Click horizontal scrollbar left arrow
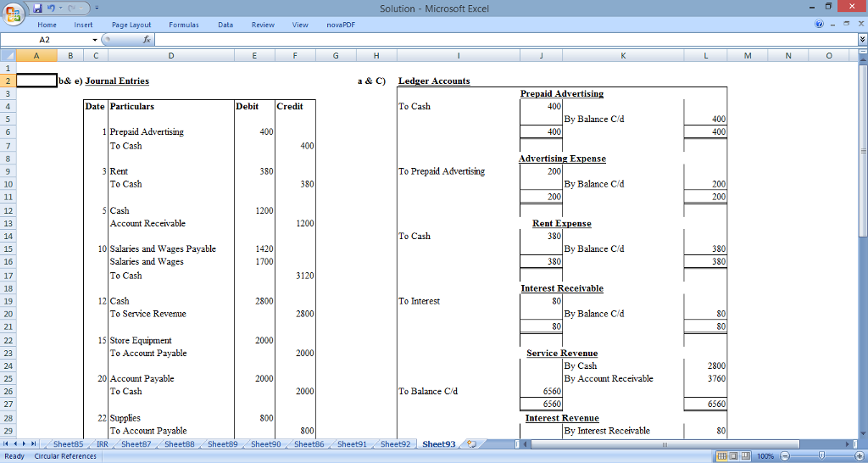Screen dimensions: 868x463 [526, 444]
